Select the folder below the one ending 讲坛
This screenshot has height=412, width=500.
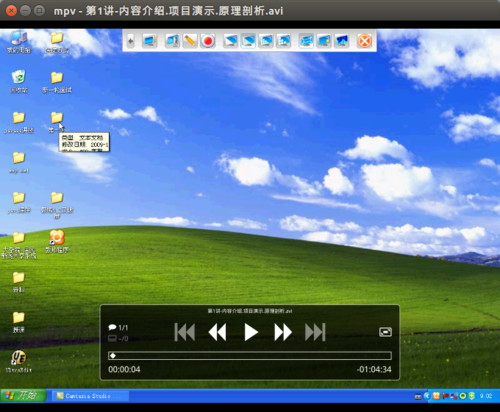pos(19,162)
